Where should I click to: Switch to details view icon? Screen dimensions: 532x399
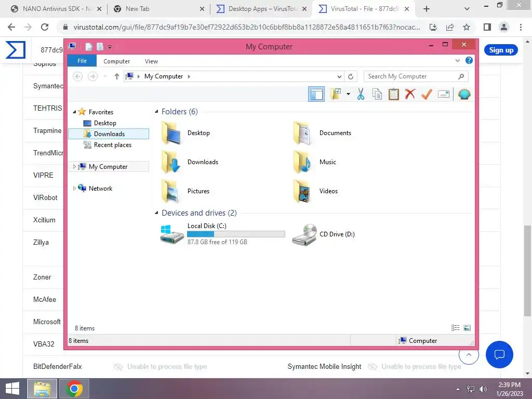click(x=455, y=328)
